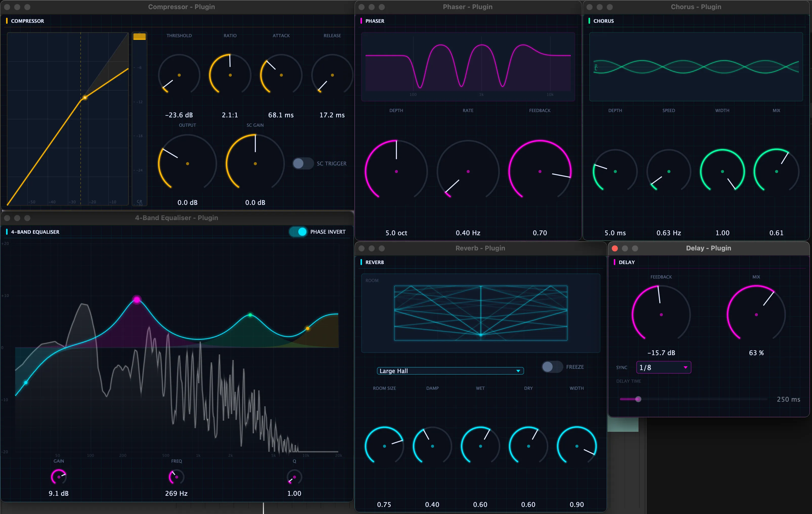Click the Reverb room visualization display
The width and height of the screenshot is (812, 514).
point(481,313)
